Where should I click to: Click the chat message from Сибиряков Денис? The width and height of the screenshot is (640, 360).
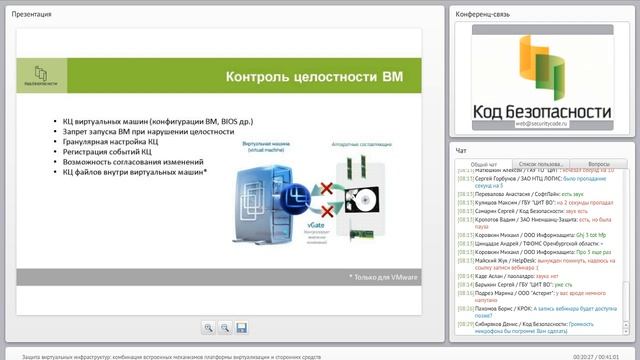(526, 328)
